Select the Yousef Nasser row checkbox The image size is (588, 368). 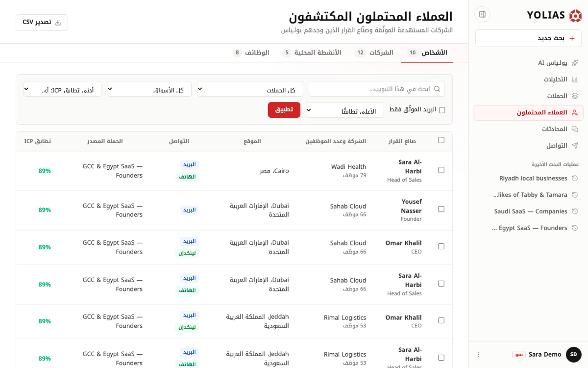[x=441, y=210]
